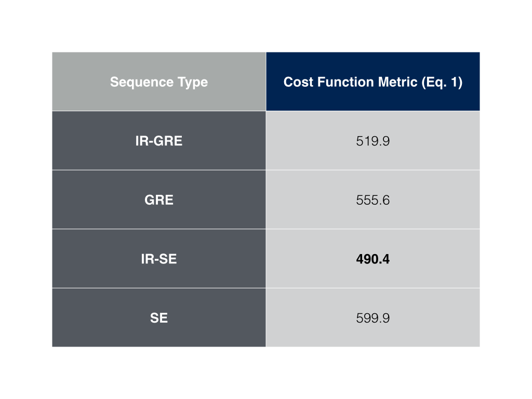Click the white margin right of the table
This screenshot has height=399, width=532.
(x=506, y=199)
